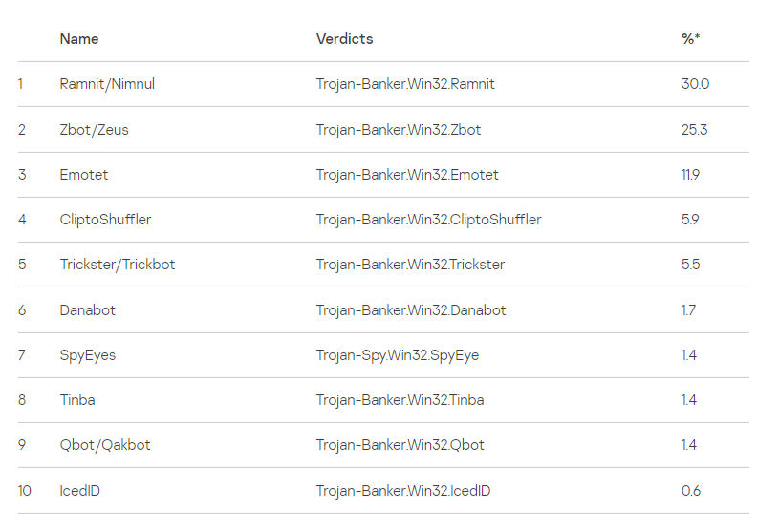Click the percentage column header
This screenshot has height=532, width=779.
690,39
